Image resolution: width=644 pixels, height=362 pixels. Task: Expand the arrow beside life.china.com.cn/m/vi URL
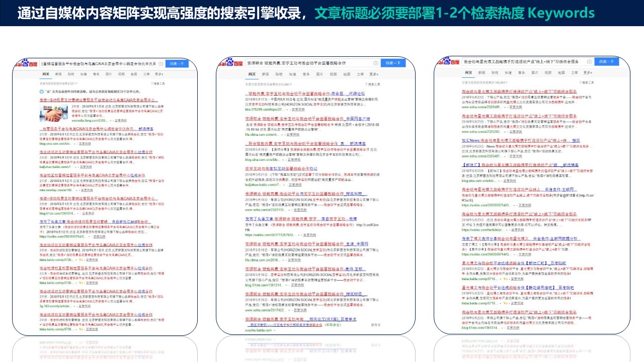(282, 135)
